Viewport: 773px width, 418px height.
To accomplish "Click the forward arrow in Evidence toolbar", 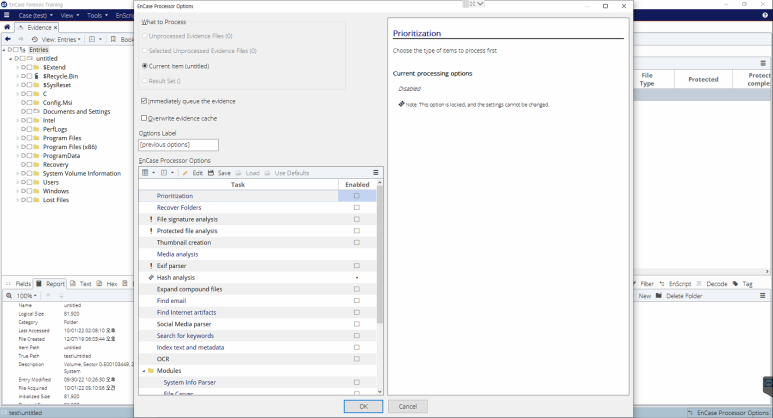I will (20, 39).
